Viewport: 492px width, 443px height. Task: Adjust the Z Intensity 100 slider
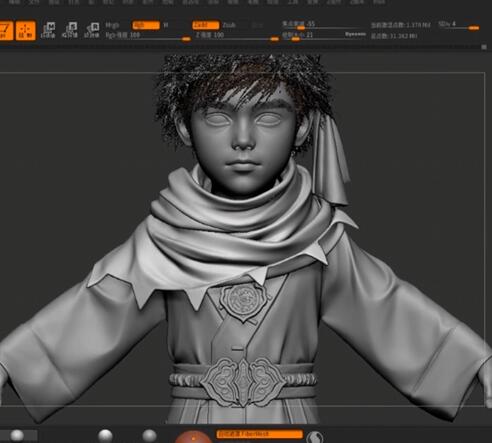point(237,36)
